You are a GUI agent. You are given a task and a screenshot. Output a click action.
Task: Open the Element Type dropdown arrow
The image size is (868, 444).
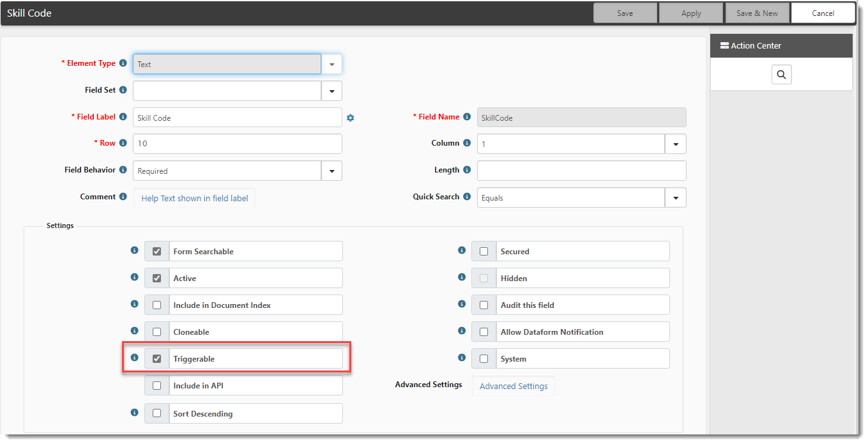click(331, 64)
